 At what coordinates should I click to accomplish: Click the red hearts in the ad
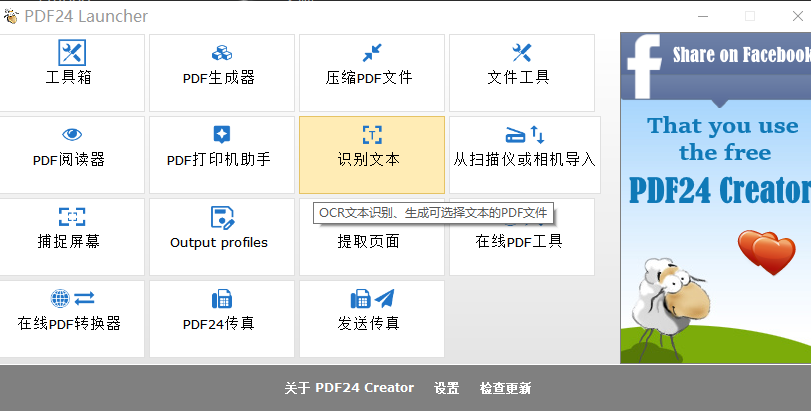[x=767, y=252]
